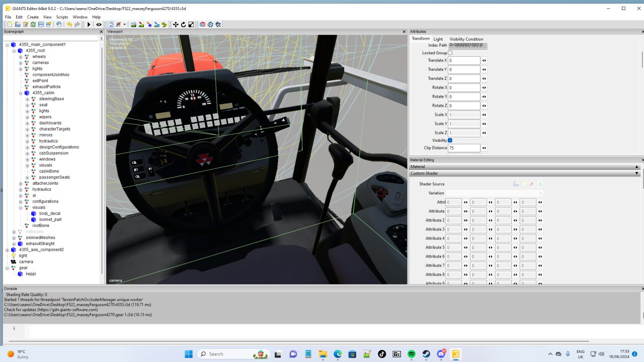Screen dimensions: 644x362
Task: Click the Save floppy disk icon
Action: (41, 25)
